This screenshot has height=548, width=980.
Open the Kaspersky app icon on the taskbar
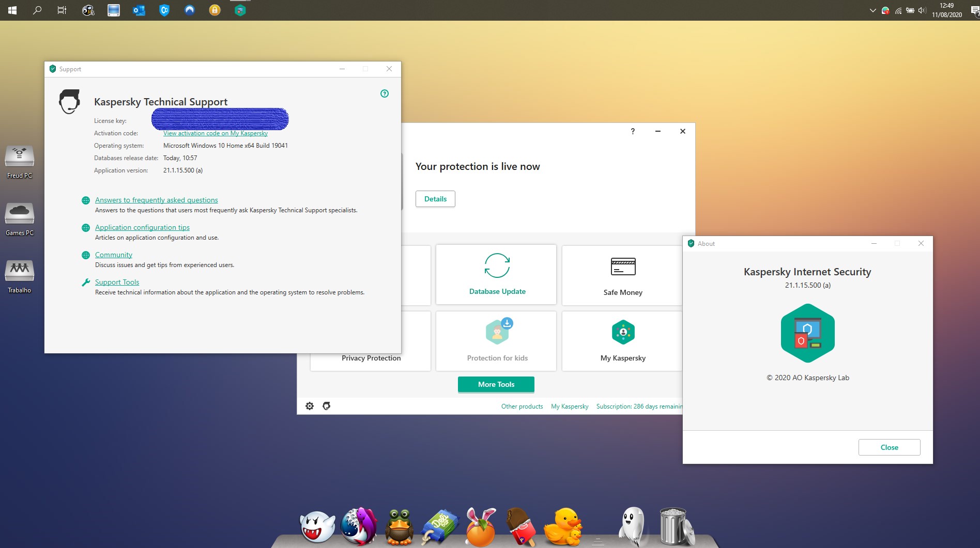[240, 10]
